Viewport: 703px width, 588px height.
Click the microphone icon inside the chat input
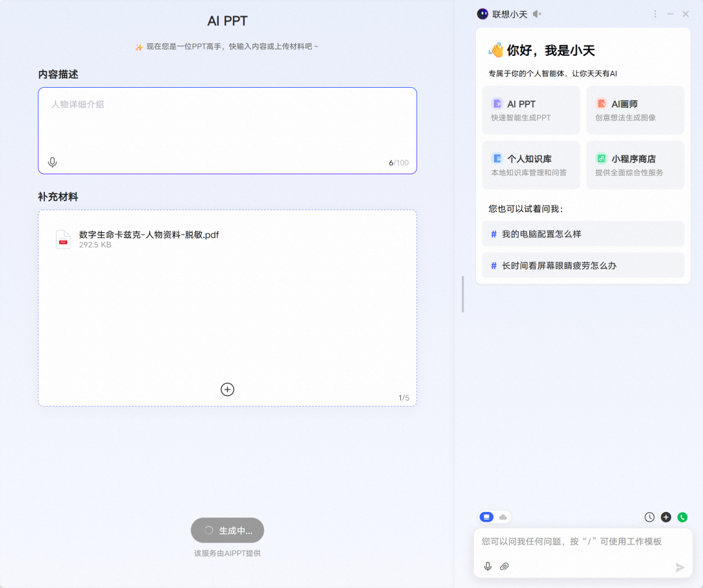click(x=488, y=567)
